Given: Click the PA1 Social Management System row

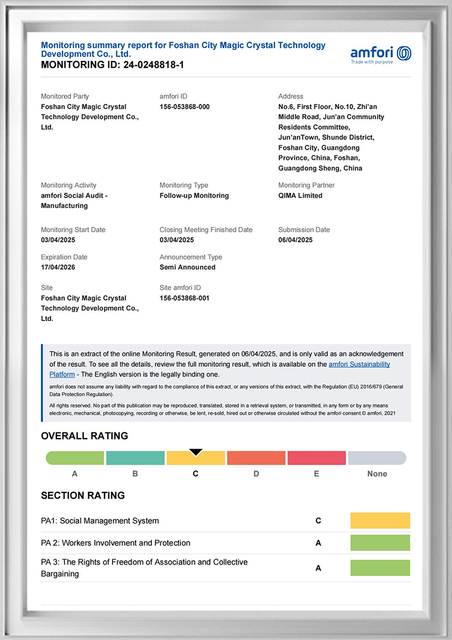Looking at the screenshot, I should 226,521.
